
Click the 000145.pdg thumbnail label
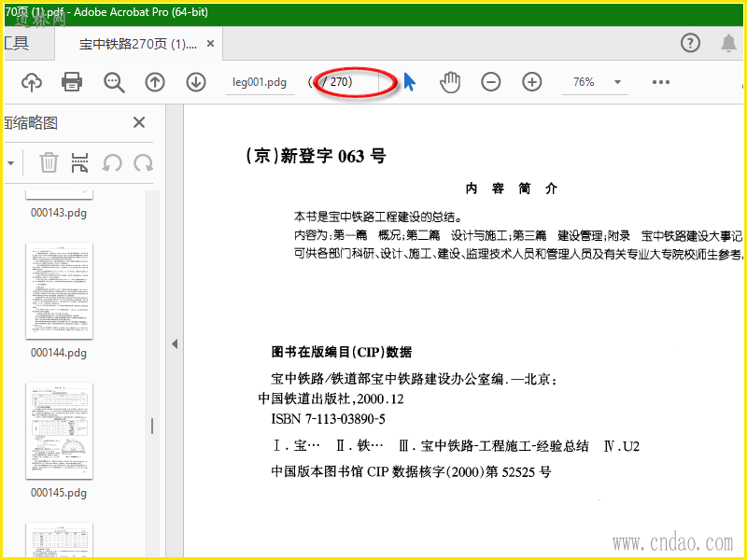(x=59, y=493)
